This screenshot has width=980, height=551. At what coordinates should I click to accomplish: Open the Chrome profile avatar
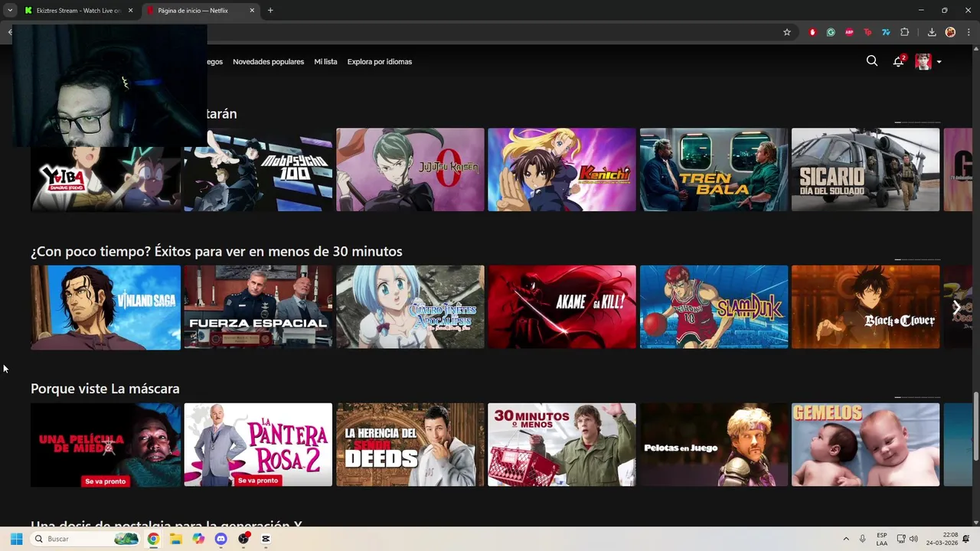click(x=950, y=32)
